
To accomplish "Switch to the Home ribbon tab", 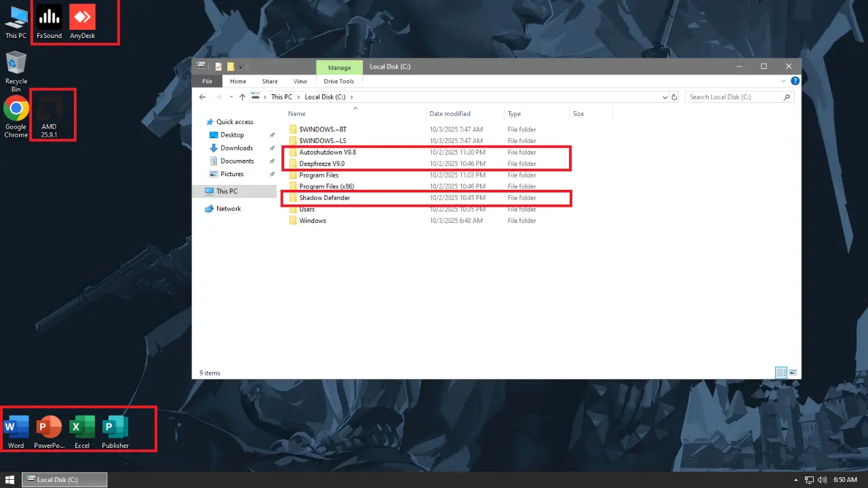I will point(238,81).
